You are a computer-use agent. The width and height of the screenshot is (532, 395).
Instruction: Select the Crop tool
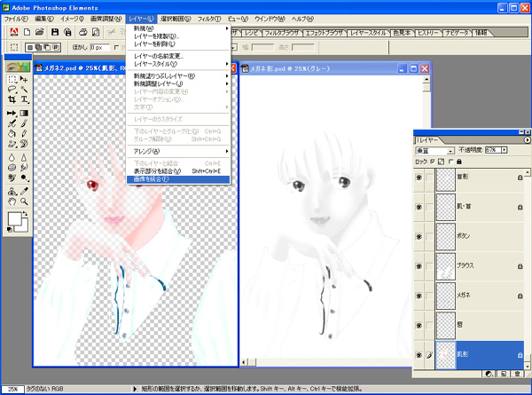[x=12, y=99]
